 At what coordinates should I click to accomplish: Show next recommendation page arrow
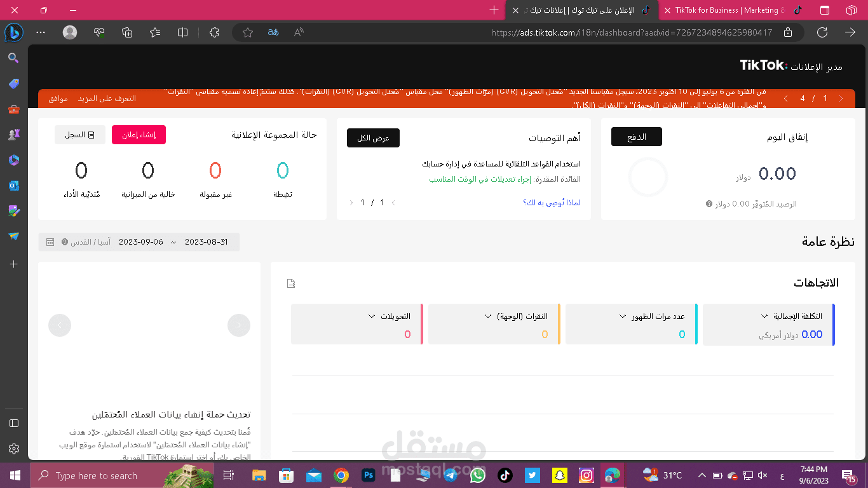click(x=351, y=203)
